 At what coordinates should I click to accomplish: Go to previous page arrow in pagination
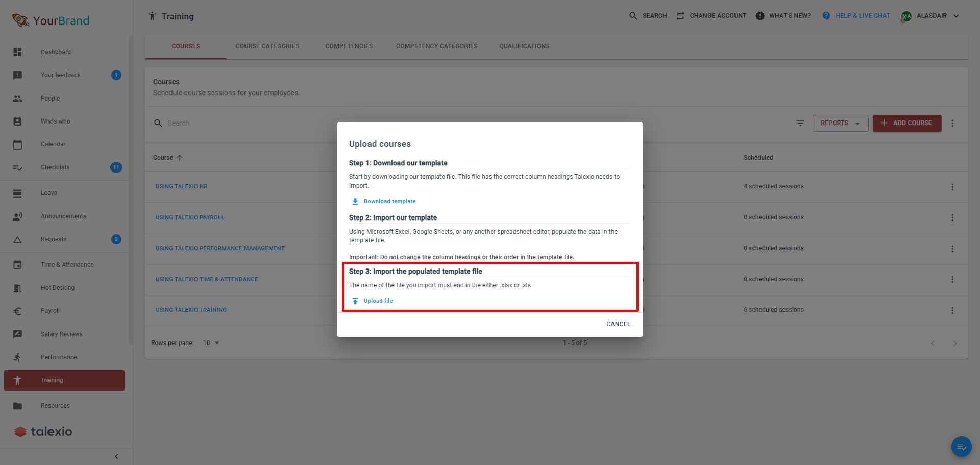[x=933, y=344]
